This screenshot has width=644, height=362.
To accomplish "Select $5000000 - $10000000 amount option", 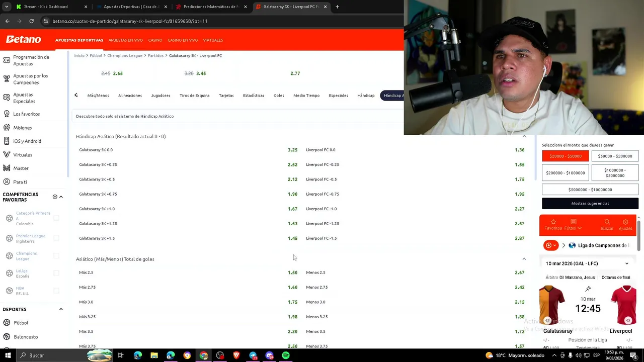I will [x=590, y=190].
